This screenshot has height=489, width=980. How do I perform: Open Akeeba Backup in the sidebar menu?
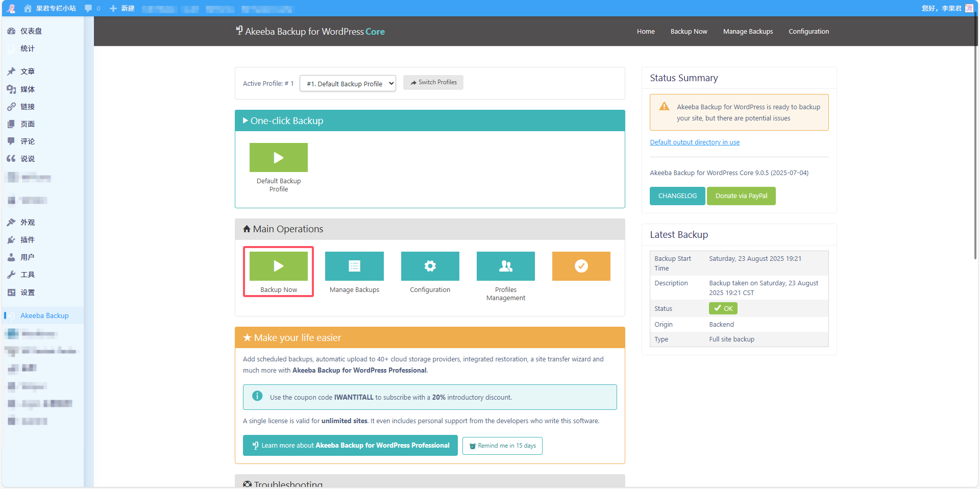click(44, 315)
